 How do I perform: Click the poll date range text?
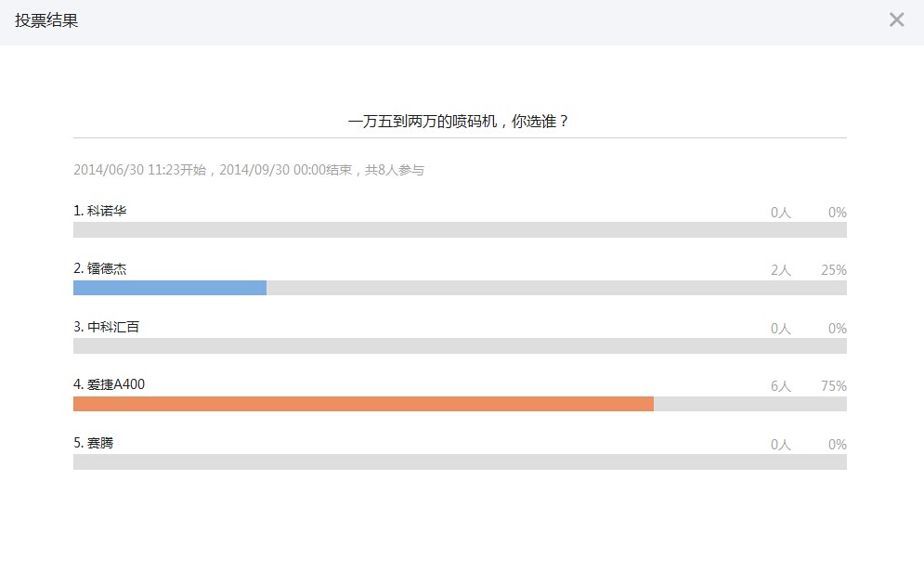tap(248, 170)
